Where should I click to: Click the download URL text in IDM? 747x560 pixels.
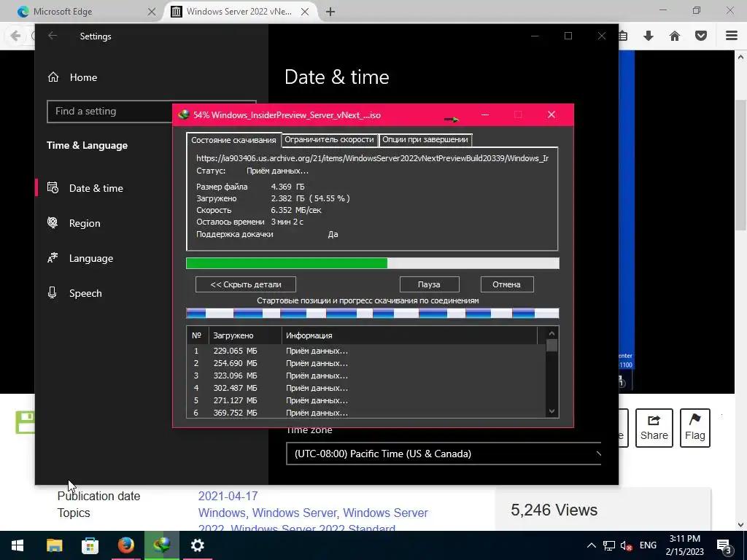pos(373,158)
